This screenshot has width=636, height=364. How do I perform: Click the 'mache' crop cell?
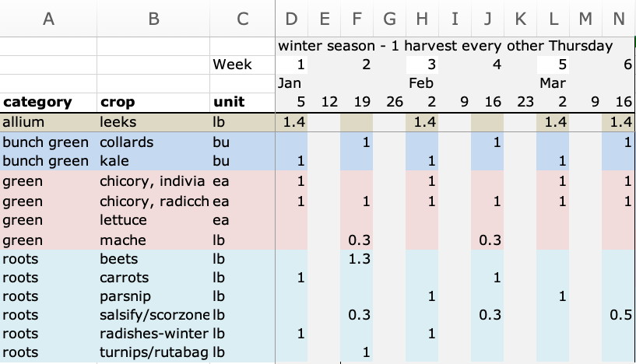(x=153, y=240)
